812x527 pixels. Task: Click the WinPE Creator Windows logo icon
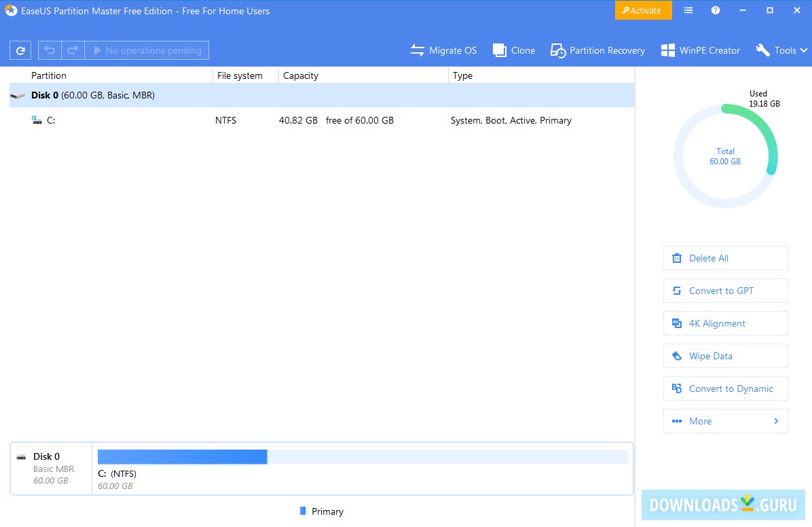click(x=668, y=50)
